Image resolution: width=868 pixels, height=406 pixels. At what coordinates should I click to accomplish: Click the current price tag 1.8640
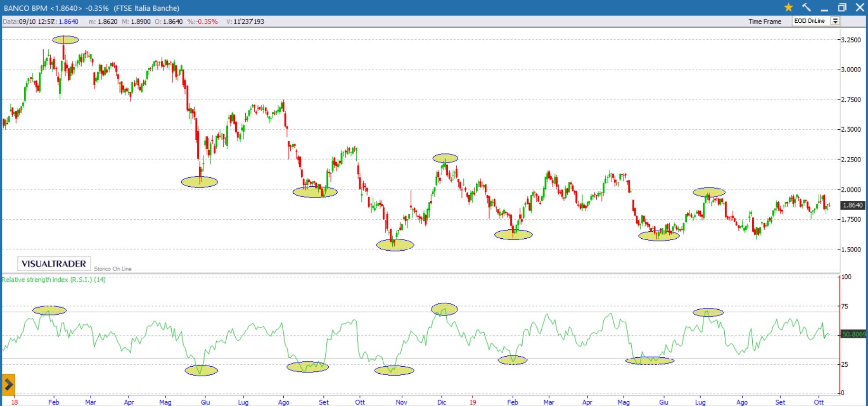(853, 205)
